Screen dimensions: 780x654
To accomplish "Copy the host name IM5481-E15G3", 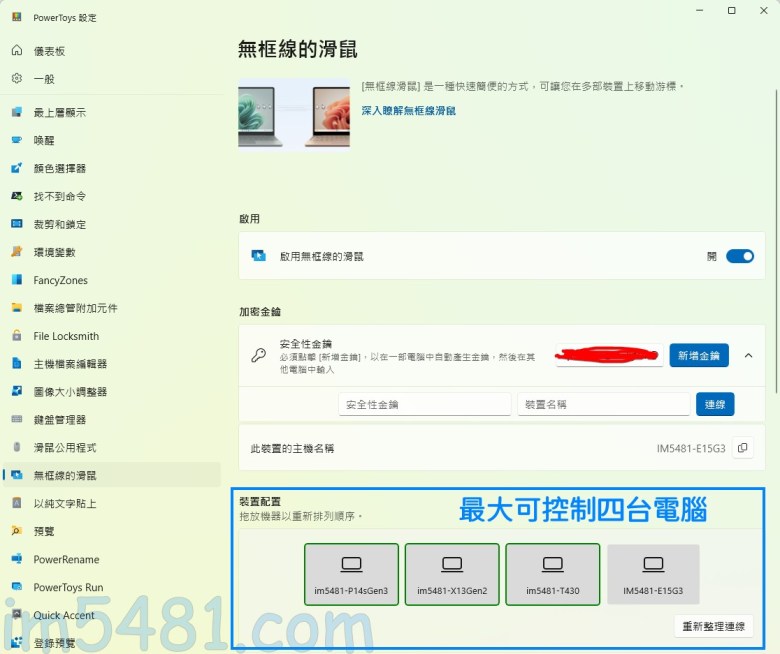I will pyautogui.click(x=742, y=448).
